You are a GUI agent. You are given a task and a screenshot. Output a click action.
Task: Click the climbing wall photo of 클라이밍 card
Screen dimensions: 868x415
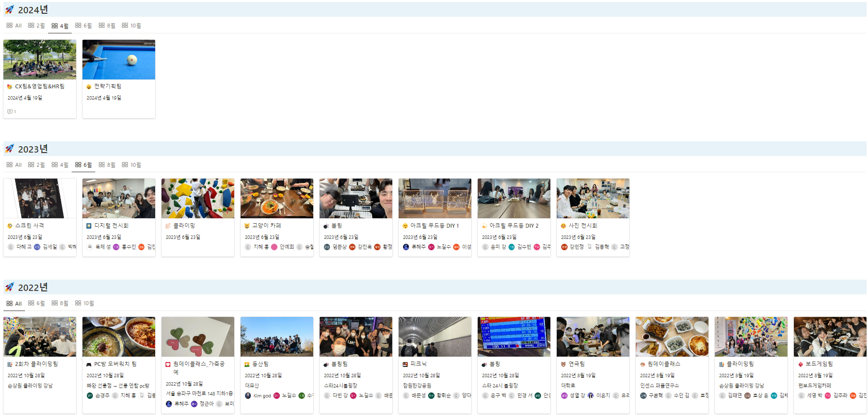198,199
